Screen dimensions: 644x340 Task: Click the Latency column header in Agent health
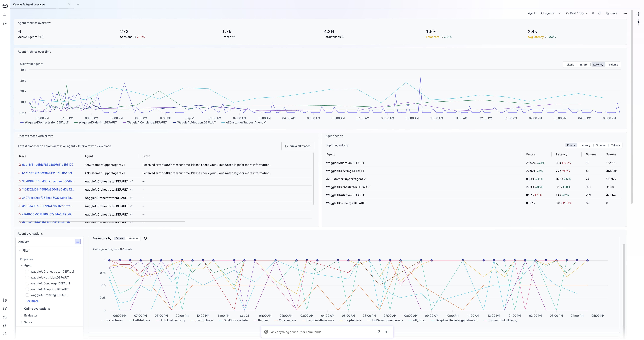click(562, 155)
